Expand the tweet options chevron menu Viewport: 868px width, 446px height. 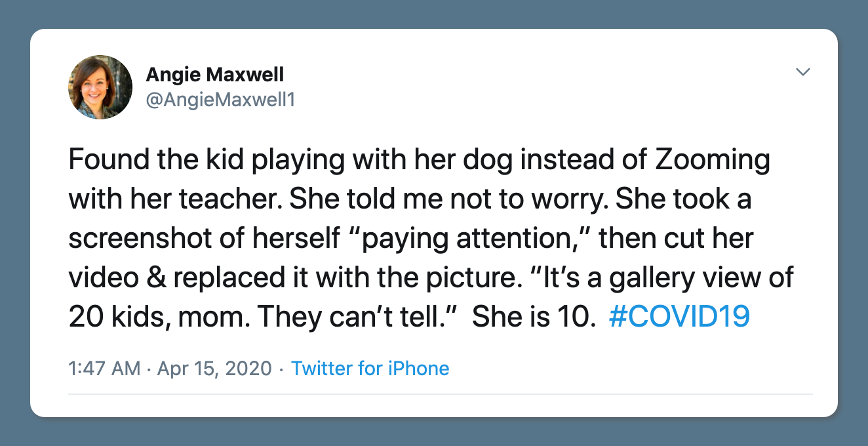(803, 71)
